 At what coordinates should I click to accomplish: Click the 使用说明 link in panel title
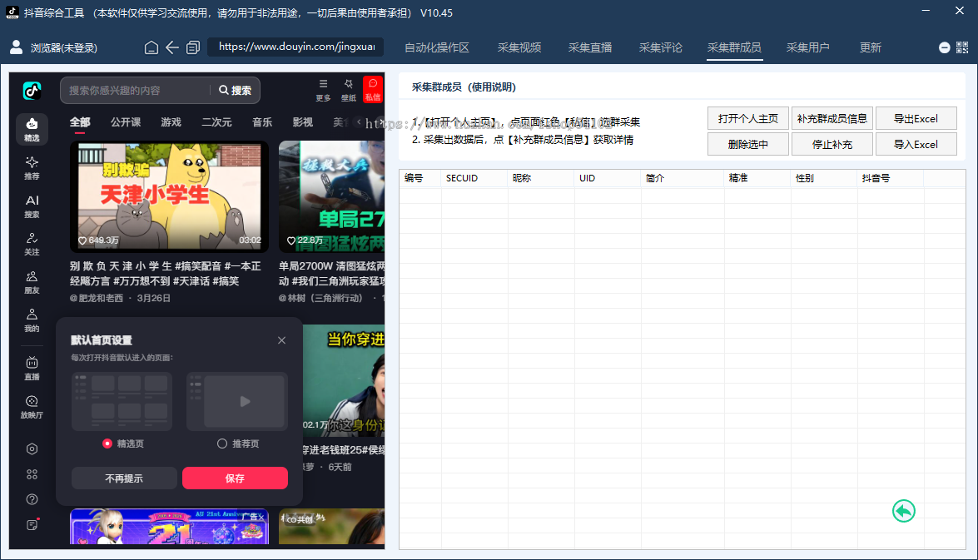[494, 87]
